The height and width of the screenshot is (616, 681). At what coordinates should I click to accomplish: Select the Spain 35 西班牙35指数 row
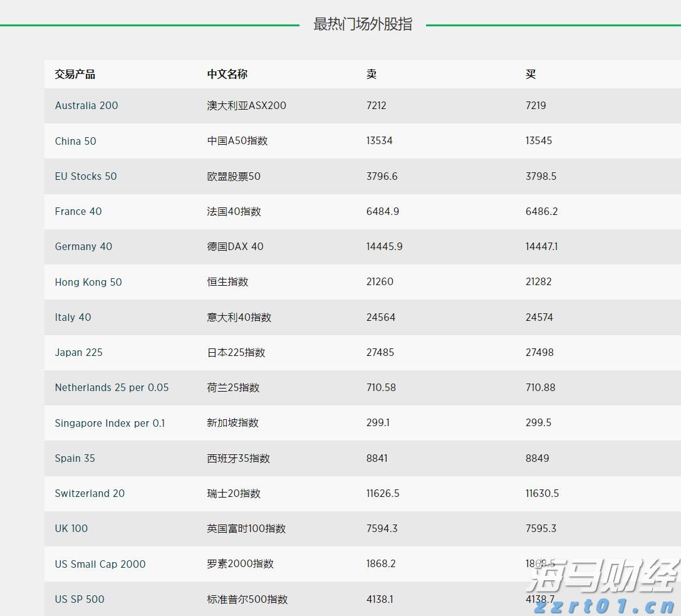click(x=75, y=458)
